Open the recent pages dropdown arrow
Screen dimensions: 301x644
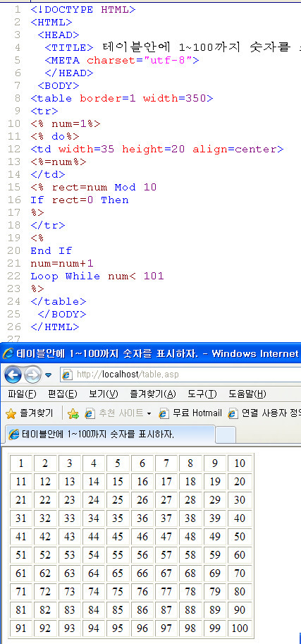(x=49, y=375)
